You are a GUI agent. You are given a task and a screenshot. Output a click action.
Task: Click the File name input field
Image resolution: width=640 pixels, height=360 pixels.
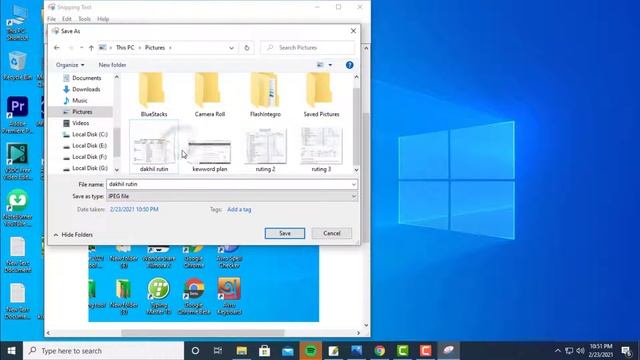tap(229, 184)
